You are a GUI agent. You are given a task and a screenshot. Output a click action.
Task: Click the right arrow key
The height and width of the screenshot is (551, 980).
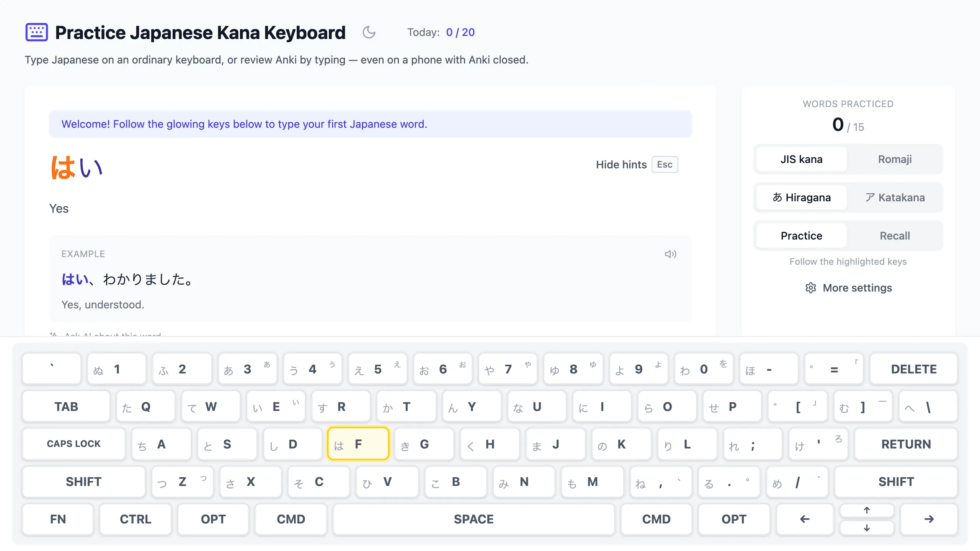click(929, 519)
